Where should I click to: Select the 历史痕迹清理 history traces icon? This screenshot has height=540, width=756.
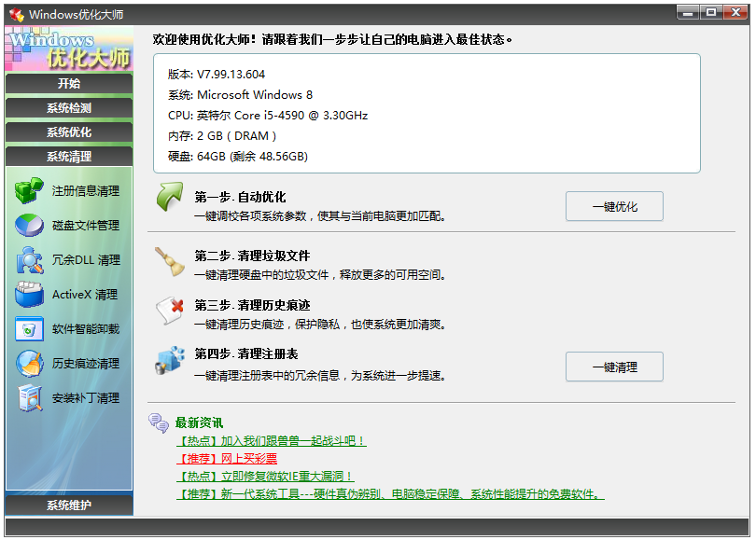29,363
